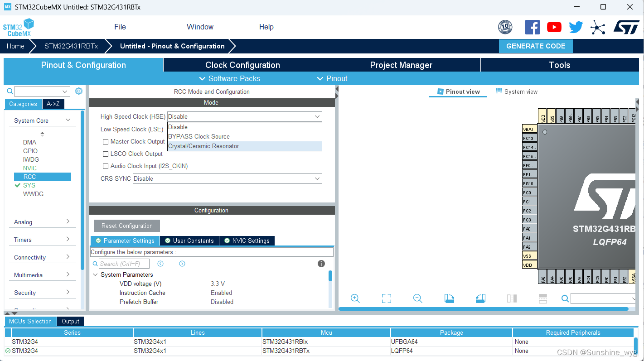The width and height of the screenshot is (644, 361).
Task: Click the parameter search input field
Action: pos(124,264)
